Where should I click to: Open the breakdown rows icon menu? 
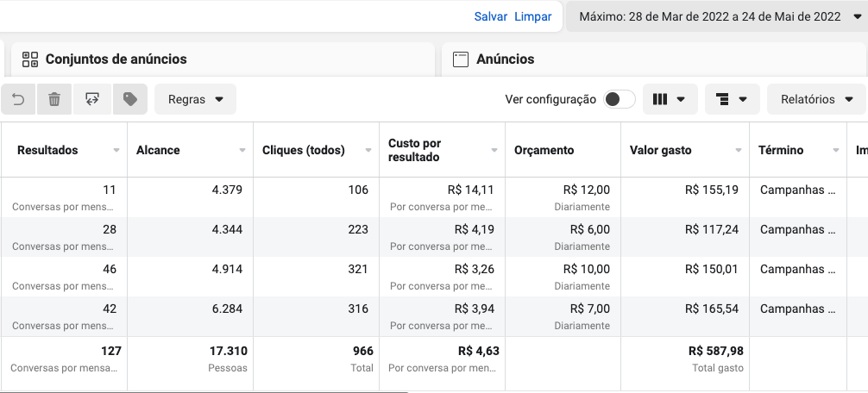[732, 99]
